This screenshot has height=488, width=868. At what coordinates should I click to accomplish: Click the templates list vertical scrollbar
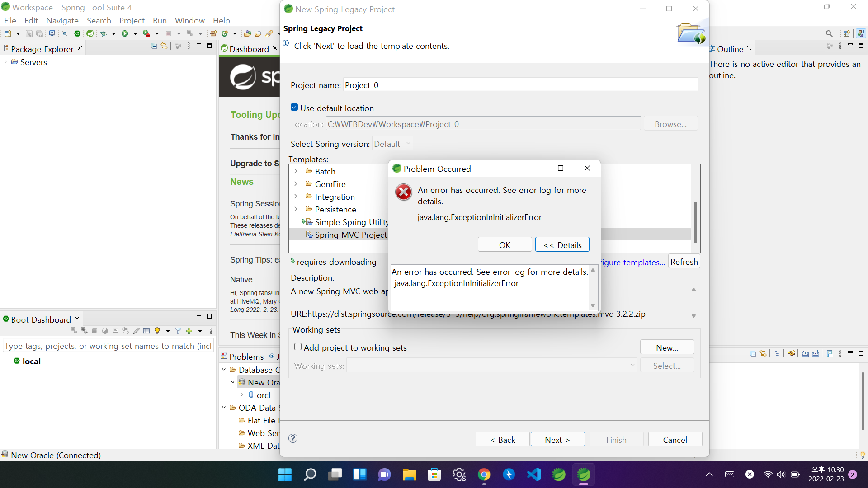tap(695, 221)
